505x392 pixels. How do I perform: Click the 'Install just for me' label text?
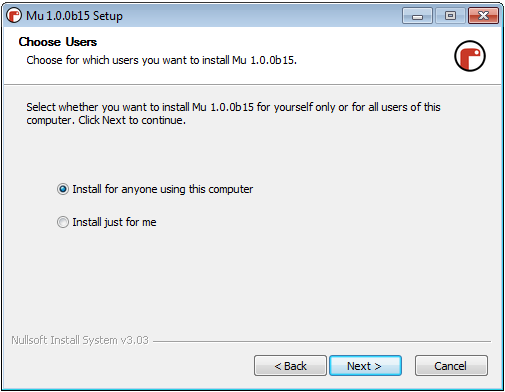114,222
